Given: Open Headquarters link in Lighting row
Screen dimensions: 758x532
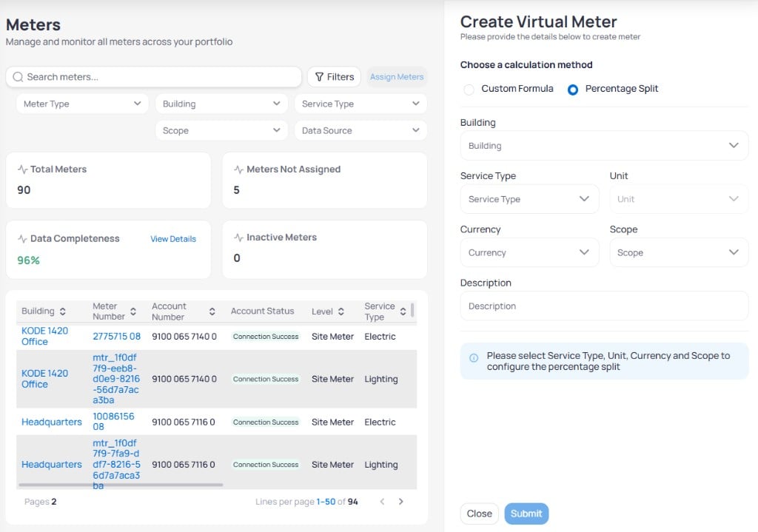Looking at the screenshot, I should pyautogui.click(x=52, y=465).
